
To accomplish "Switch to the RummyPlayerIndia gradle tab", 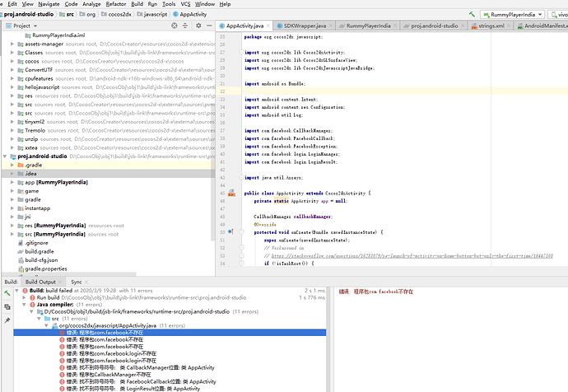I will 368,26.
